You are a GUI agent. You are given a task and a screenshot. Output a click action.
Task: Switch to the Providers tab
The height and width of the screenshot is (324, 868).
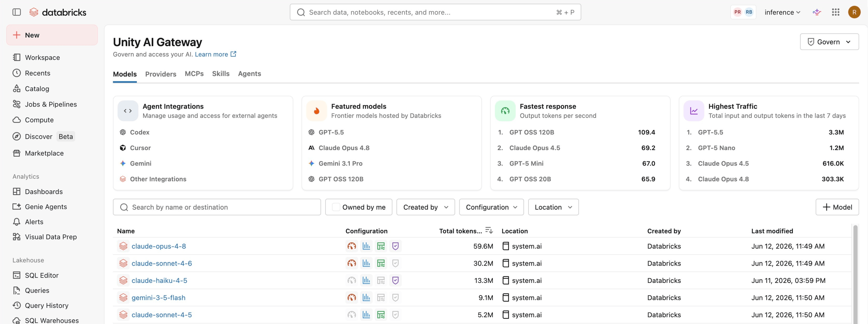161,74
